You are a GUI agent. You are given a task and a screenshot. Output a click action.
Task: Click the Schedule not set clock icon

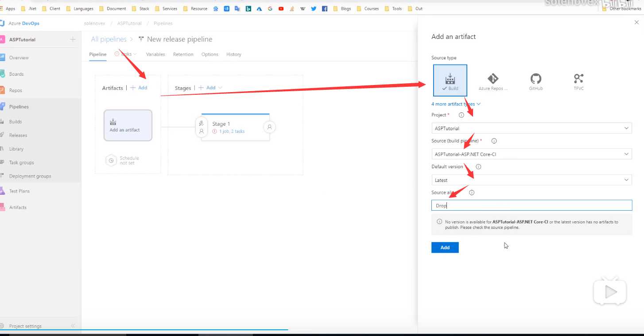click(111, 160)
